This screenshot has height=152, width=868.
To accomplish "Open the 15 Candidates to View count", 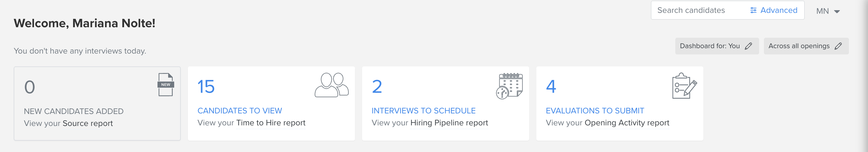I will coord(206,86).
